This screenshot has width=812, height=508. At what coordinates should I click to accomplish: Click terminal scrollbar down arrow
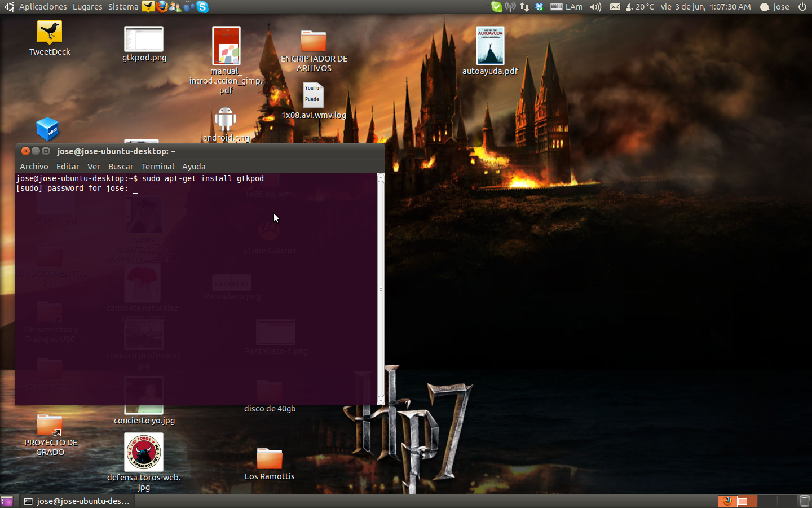click(381, 401)
